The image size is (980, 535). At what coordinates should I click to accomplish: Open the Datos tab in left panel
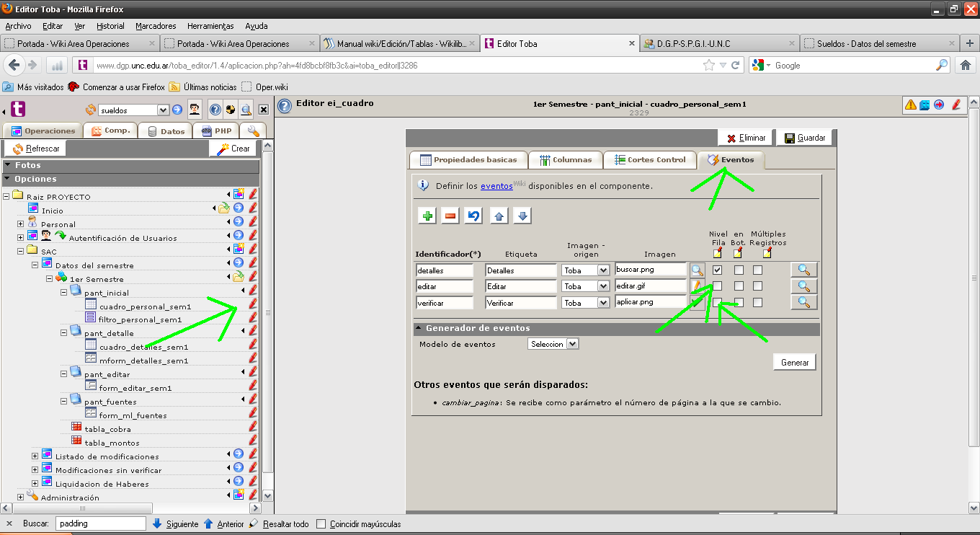tap(166, 131)
